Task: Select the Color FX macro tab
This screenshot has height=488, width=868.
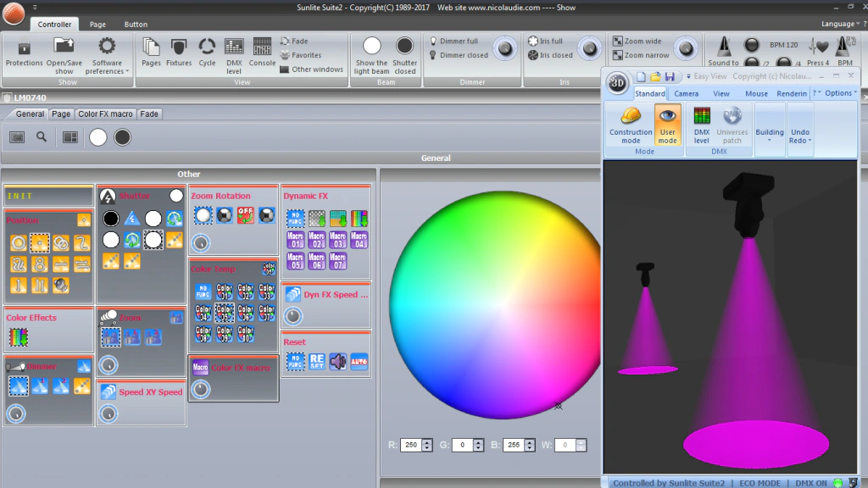Action: (105, 114)
